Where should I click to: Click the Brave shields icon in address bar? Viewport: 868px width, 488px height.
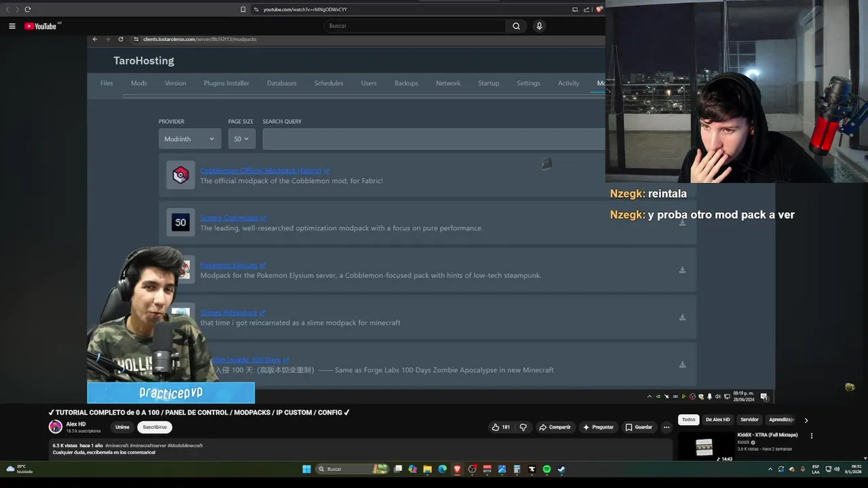(599, 9)
